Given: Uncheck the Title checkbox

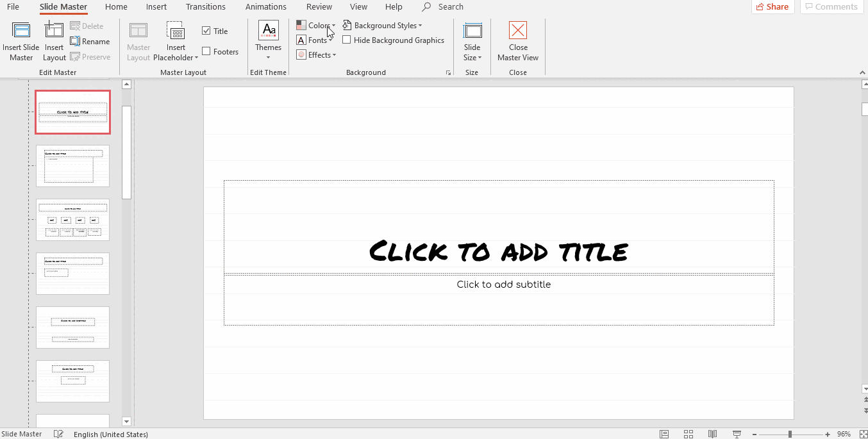Looking at the screenshot, I should pos(206,31).
